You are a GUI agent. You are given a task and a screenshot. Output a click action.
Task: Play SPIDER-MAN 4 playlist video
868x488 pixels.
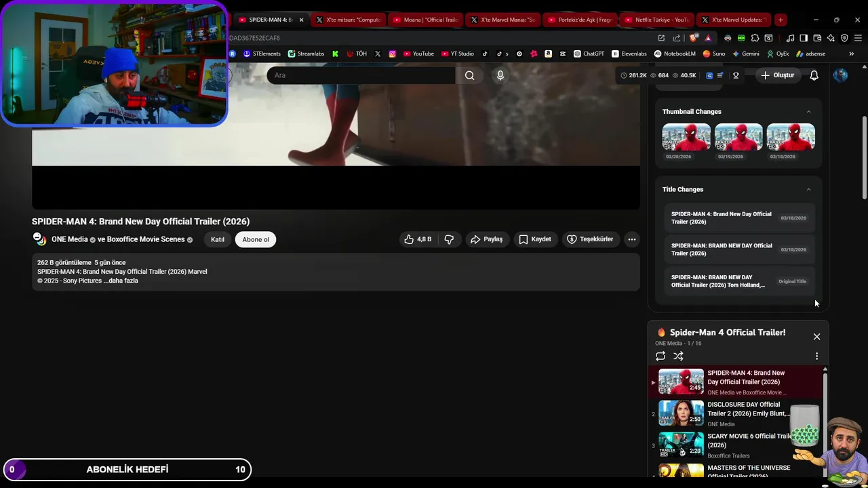point(736,382)
